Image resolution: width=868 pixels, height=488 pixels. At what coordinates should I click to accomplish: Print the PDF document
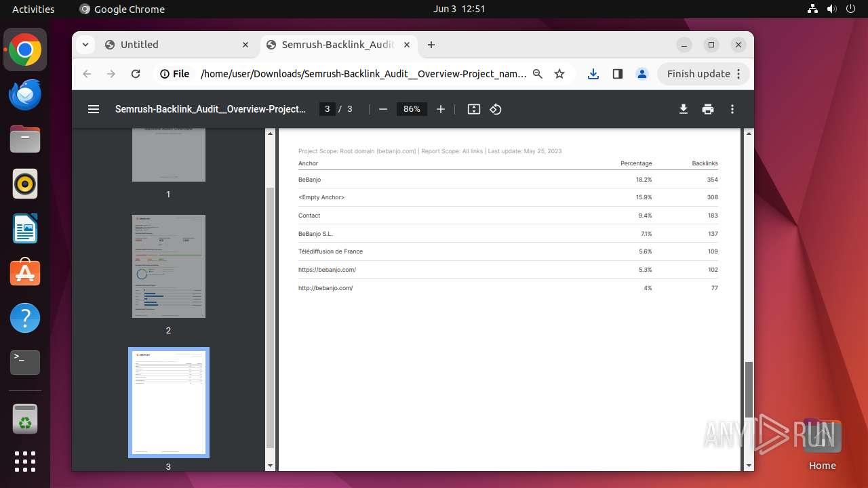(x=708, y=109)
